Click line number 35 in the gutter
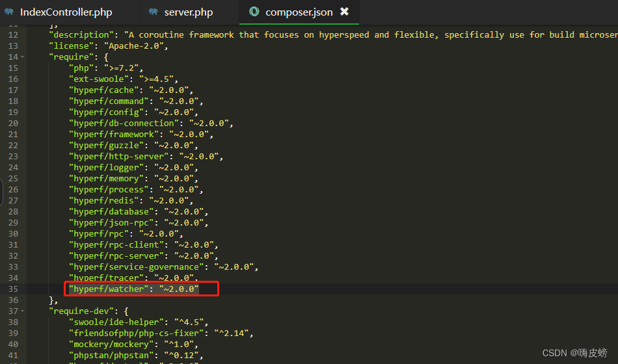This screenshot has width=618, height=364. pyautogui.click(x=13, y=289)
